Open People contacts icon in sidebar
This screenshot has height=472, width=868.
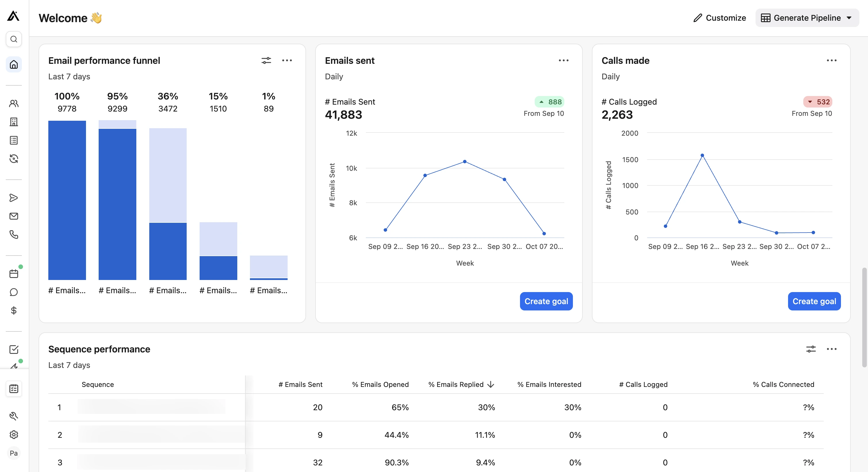14,103
